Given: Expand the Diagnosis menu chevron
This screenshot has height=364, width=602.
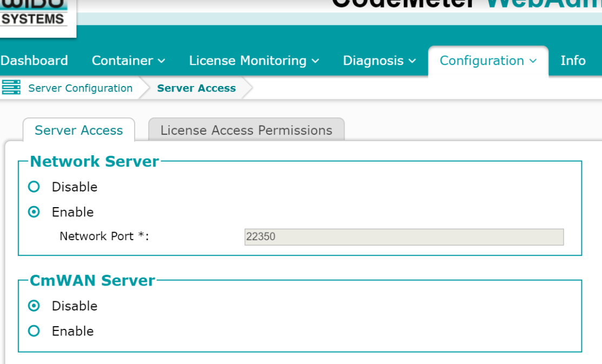Looking at the screenshot, I should click(412, 61).
